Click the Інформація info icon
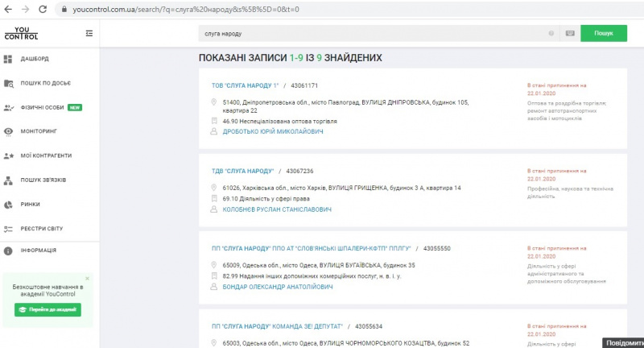The width and height of the screenshot is (644, 348). click(x=8, y=251)
